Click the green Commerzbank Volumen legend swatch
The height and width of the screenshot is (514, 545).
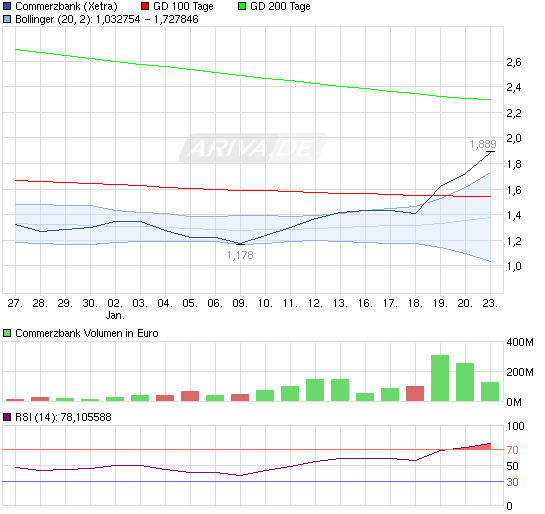7,333
